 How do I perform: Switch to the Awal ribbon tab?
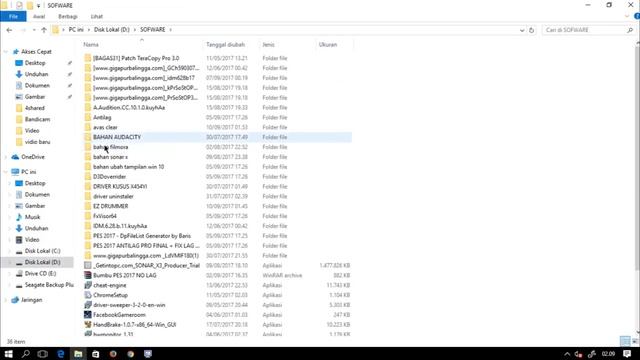39,16
